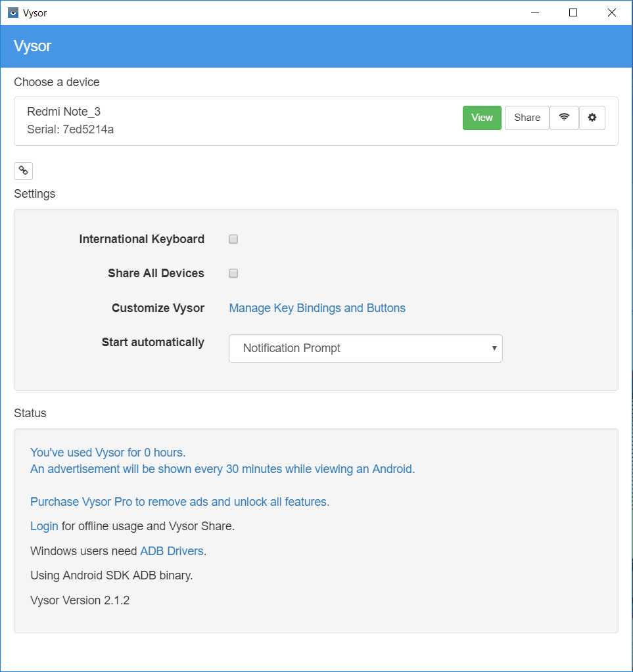Click the Settings section heading
The image size is (633, 672).
(35, 194)
